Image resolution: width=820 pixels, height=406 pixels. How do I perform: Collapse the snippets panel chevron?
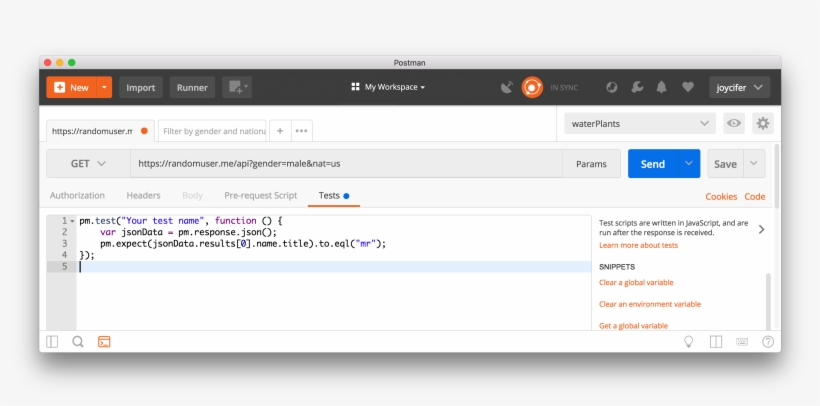(761, 229)
